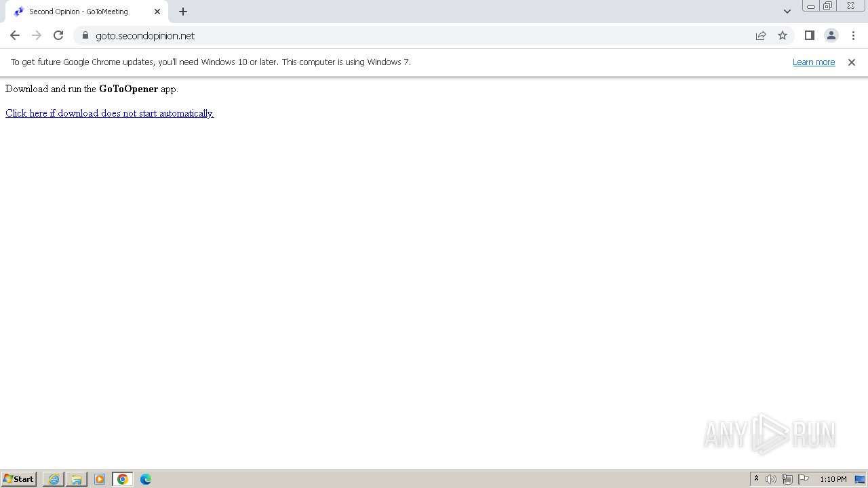Image resolution: width=868 pixels, height=488 pixels.
Task: Open Windows Media Player from the taskbar
Action: (100, 479)
